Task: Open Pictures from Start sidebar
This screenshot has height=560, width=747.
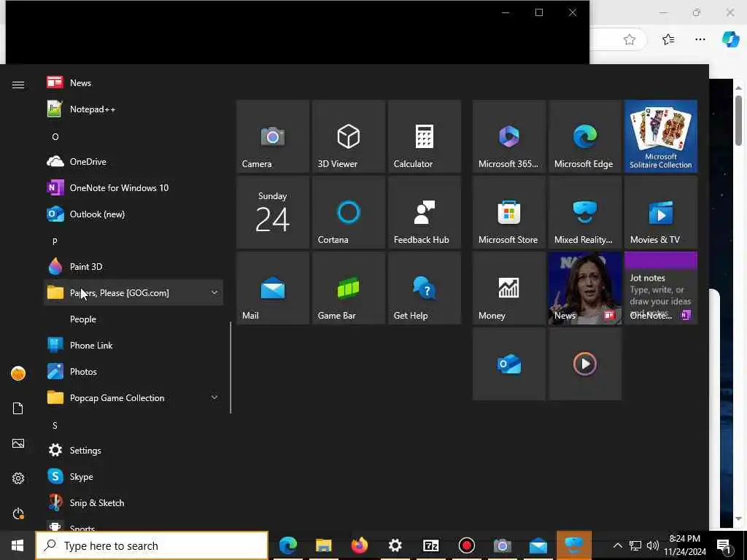Action: (x=18, y=443)
